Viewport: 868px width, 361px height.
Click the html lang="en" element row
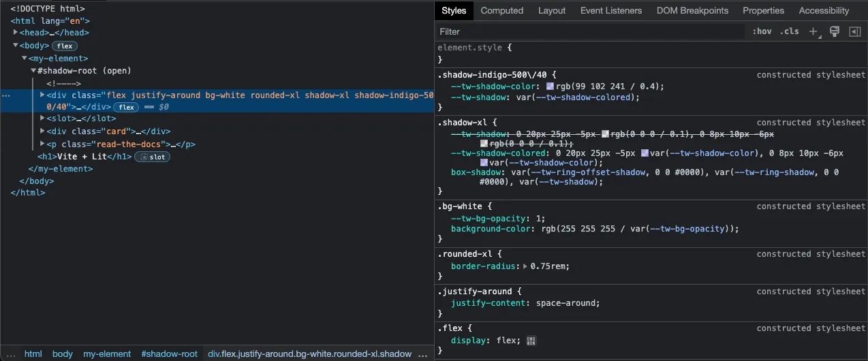pos(50,21)
